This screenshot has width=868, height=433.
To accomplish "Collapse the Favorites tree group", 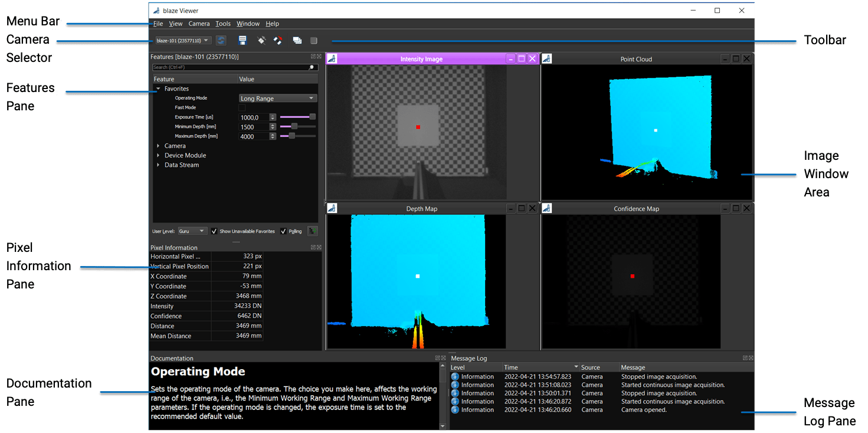I will [158, 88].
